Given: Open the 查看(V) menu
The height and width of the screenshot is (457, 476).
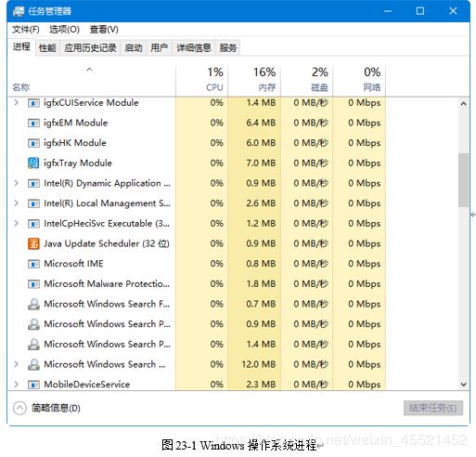Looking at the screenshot, I should (x=104, y=30).
